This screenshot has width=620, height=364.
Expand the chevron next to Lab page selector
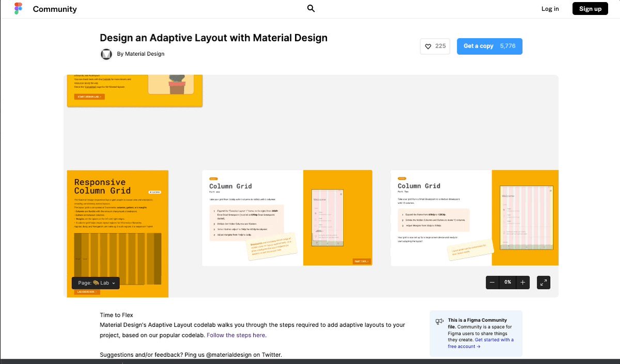click(x=114, y=283)
